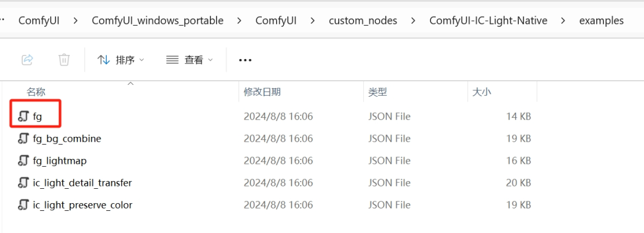The image size is (644, 233).
Task: Click the ic_light_preserve_color file icon
Action: coord(23,204)
